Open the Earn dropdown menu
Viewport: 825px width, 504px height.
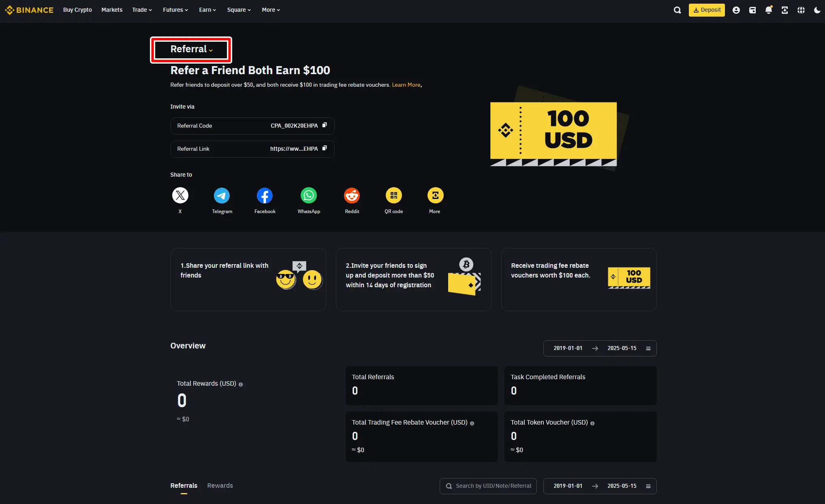click(207, 10)
